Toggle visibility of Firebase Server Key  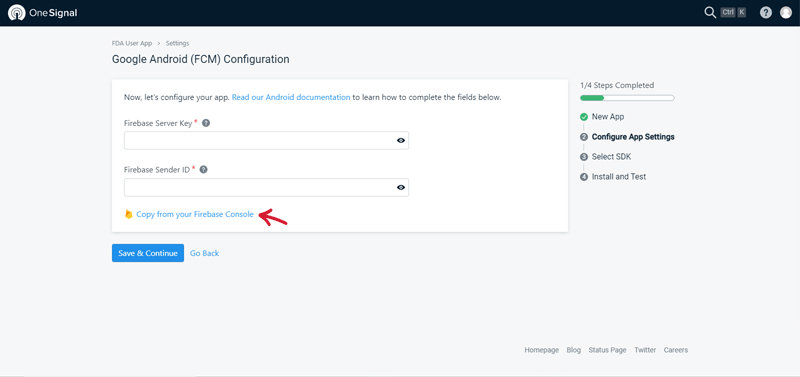coord(401,140)
